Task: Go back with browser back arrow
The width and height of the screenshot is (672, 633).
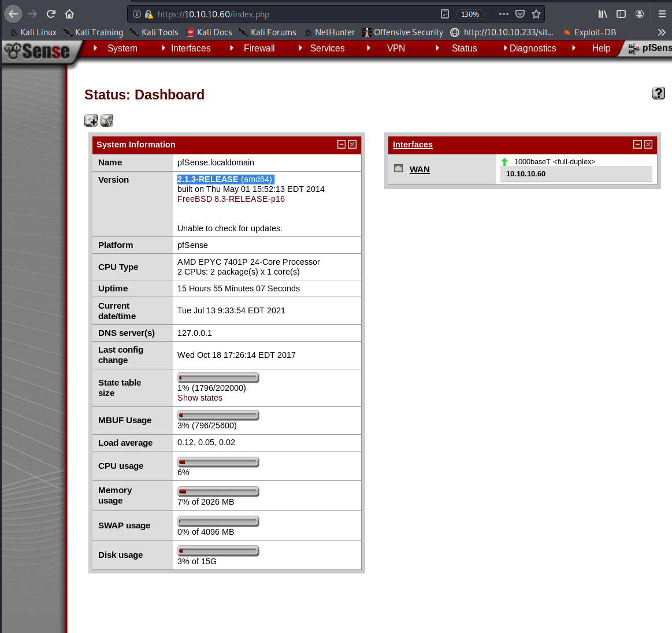Action: [x=13, y=14]
